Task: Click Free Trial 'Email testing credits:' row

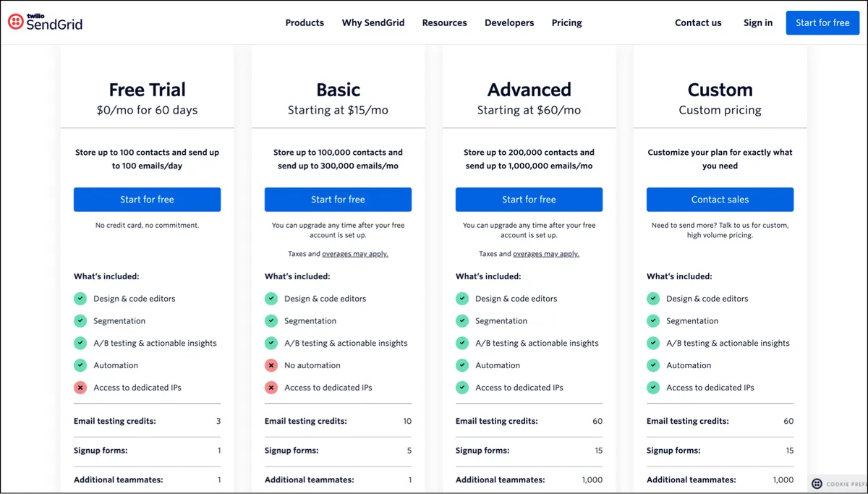Action: pyautogui.click(x=147, y=421)
